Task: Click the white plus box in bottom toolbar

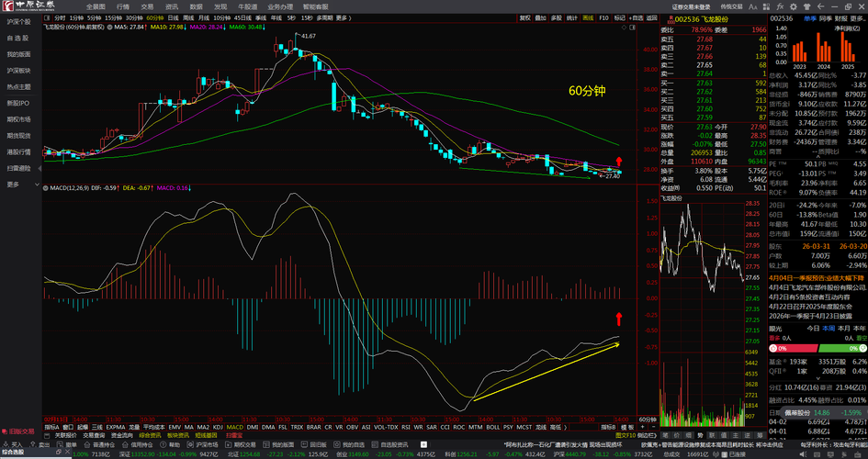Action: [423, 444]
